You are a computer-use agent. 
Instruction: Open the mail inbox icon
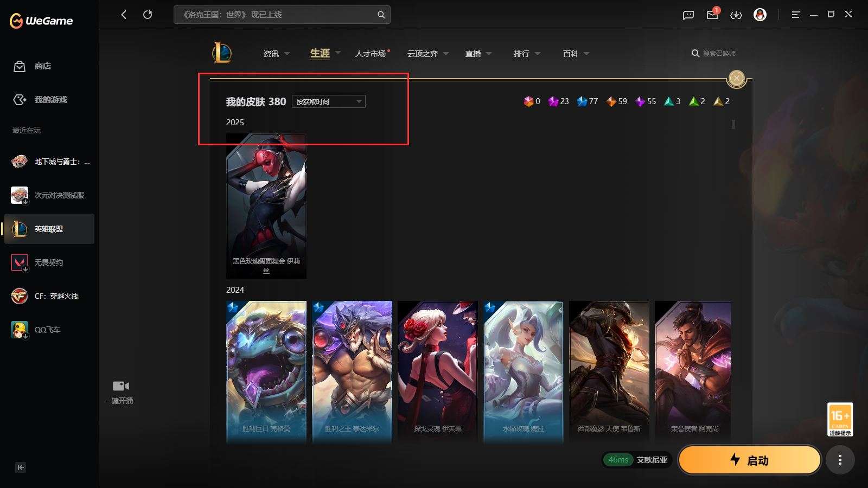coord(712,15)
